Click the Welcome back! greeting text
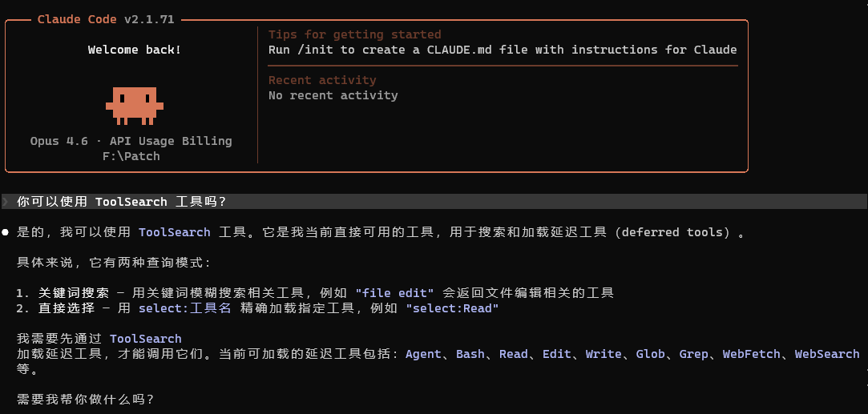This screenshot has height=414, width=868. pyautogui.click(x=135, y=50)
